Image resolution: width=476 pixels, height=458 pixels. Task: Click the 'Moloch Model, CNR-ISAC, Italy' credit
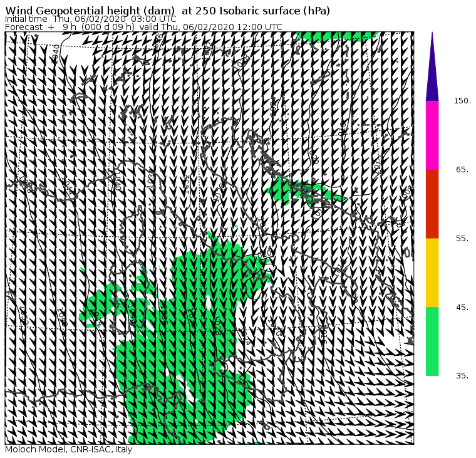(x=69, y=449)
